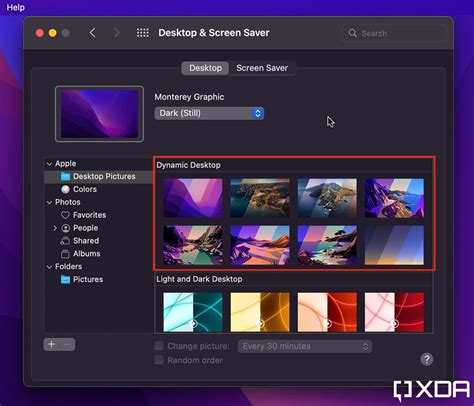Image resolution: width=474 pixels, height=406 pixels.
Task: Go back with the left arrow
Action: coord(92,33)
